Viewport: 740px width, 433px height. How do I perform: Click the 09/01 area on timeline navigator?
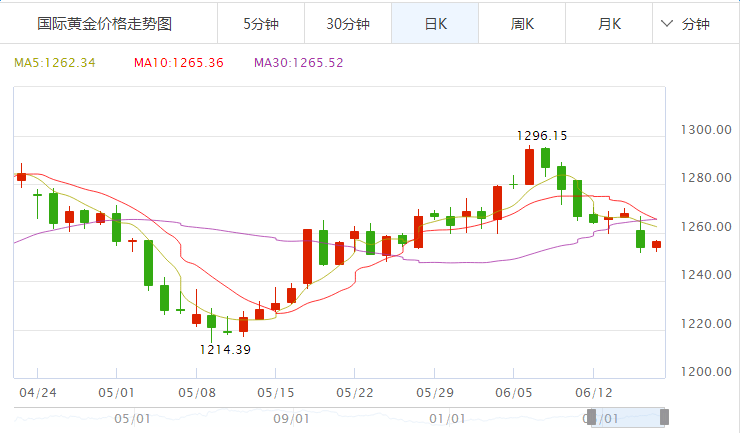pyautogui.click(x=289, y=417)
